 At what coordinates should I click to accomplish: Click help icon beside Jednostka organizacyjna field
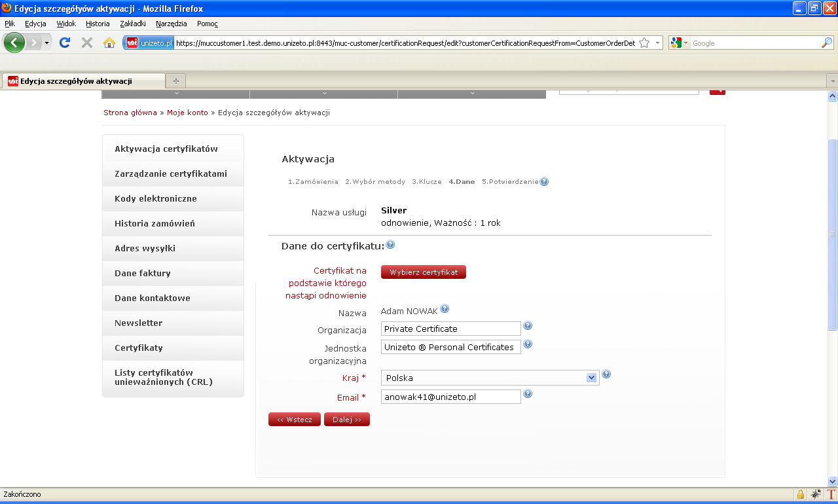click(528, 344)
